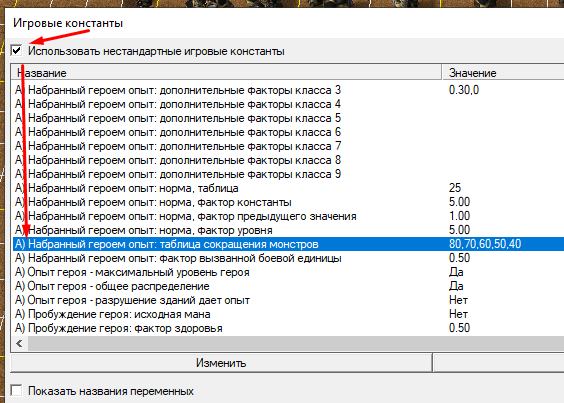
Task: Click value '0.50' for фактор здоровья
Action: pyautogui.click(x=459, y=328)
